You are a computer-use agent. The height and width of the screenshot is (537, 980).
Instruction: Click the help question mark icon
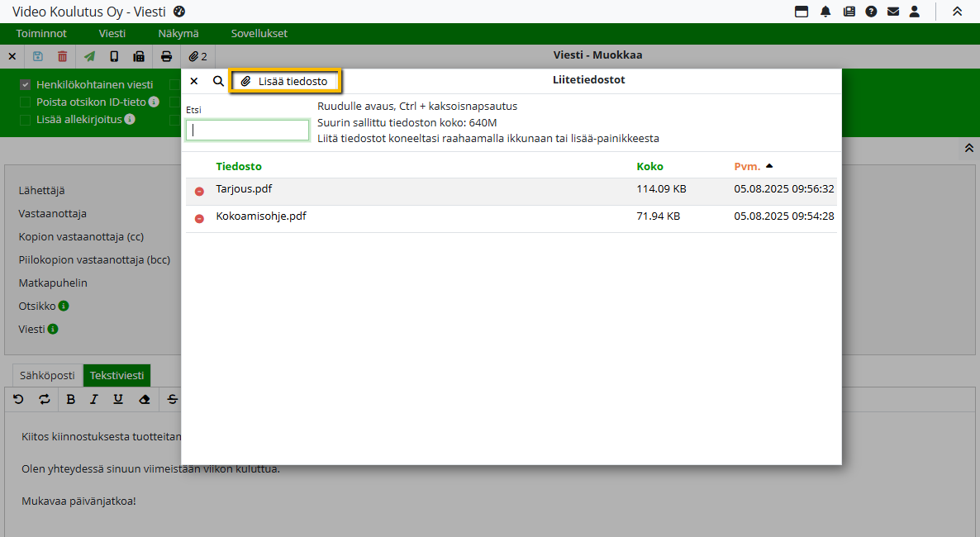tap(870, 12)
